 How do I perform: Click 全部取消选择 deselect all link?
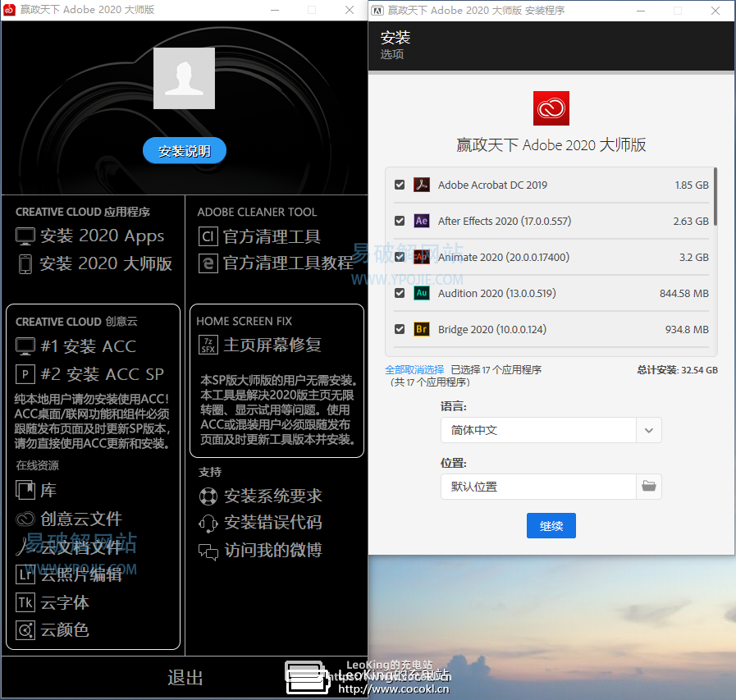click(414, 370)
